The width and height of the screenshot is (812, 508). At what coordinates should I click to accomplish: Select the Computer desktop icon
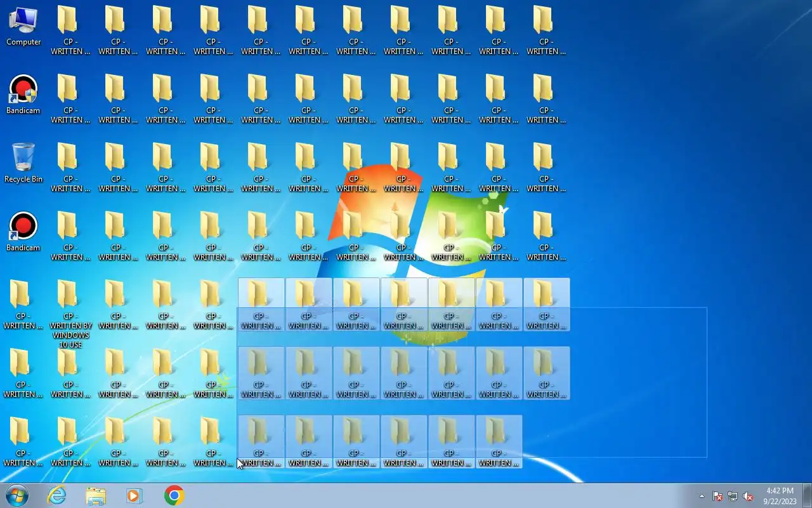pos(23,27)
